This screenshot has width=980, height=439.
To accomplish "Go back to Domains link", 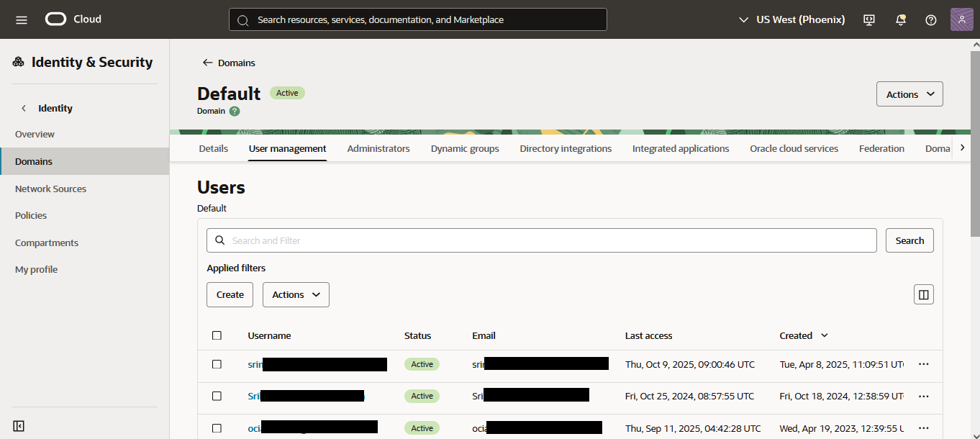I will click(229, 63).
